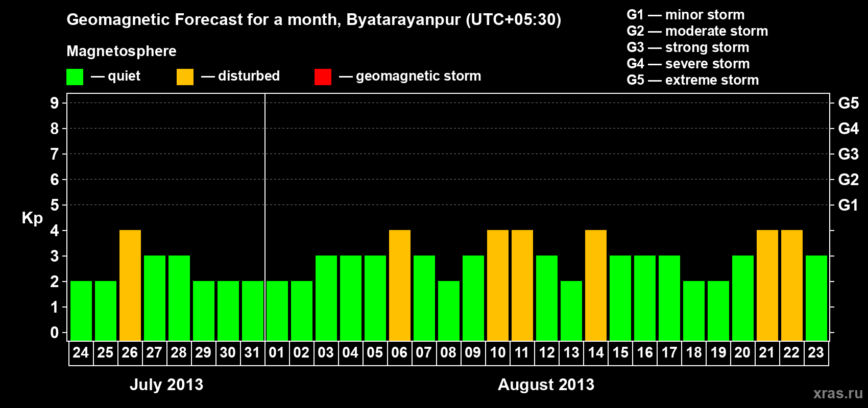Screen dimensions: 868x408
Task: Click date label 12 on the axis
Action: [547, 352]
